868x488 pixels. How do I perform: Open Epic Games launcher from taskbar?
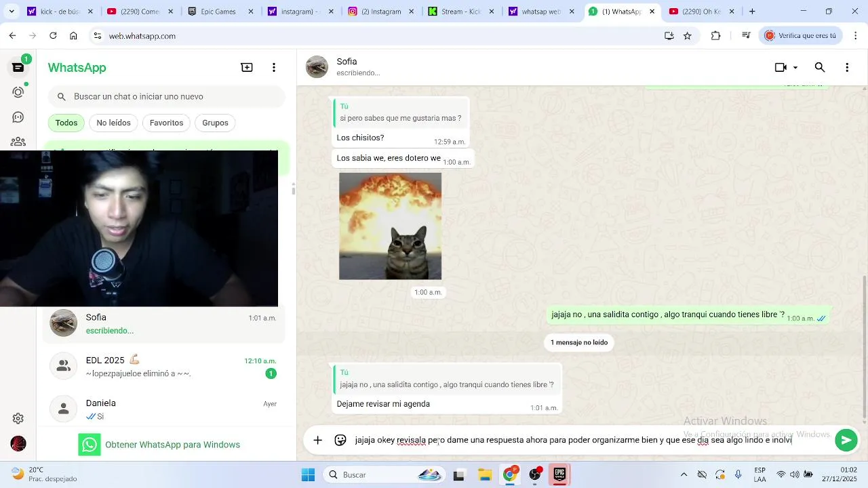point(559,474)
